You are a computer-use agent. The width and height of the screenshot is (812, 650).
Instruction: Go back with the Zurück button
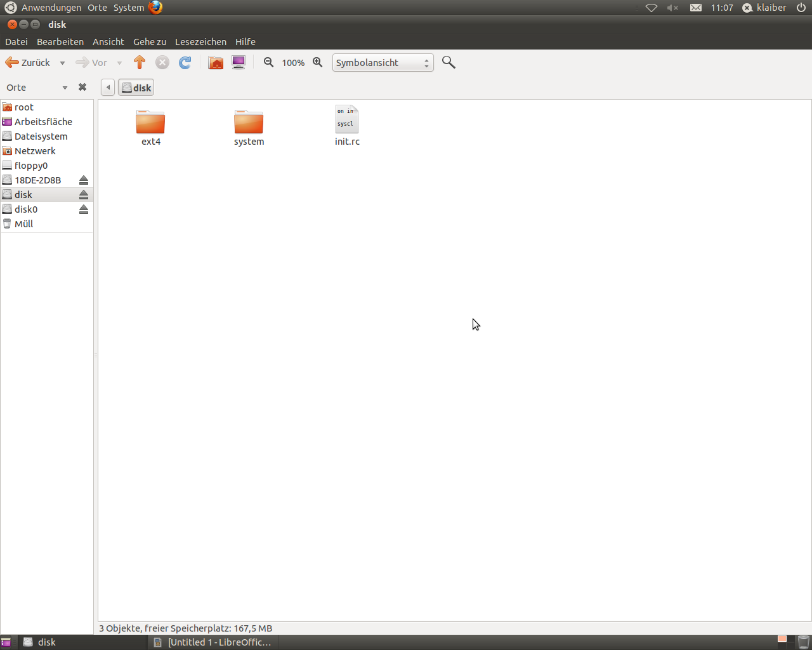point(27,62)
